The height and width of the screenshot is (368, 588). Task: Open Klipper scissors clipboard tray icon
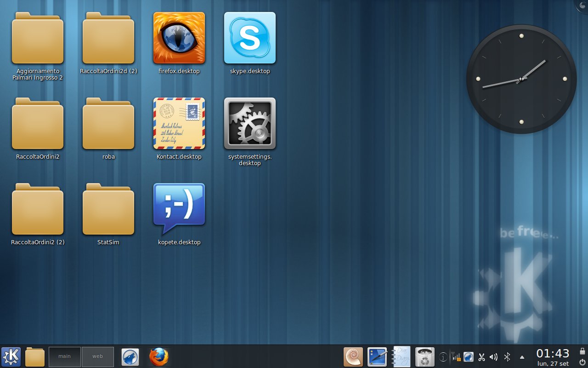[x=481, y=357]
